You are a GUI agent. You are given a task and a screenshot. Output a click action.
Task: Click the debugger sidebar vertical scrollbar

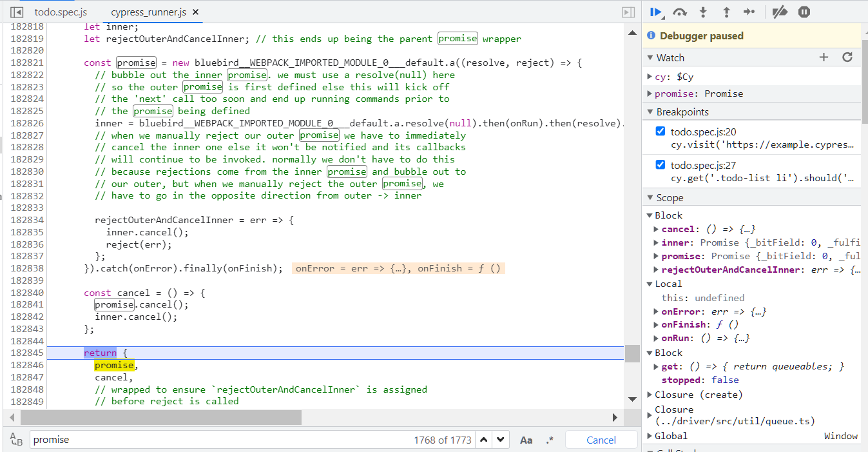[x=864, y=81]
